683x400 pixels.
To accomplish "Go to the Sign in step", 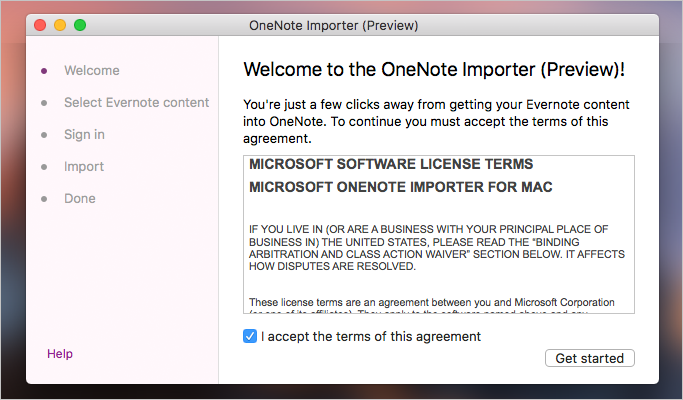I will point(84,135).
